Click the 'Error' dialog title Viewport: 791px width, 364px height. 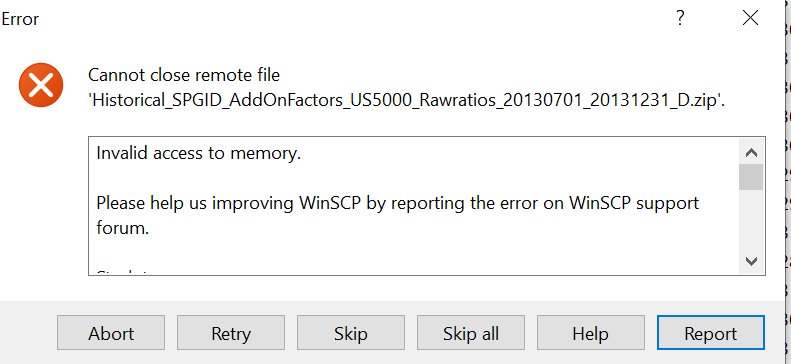pyautogui.click(x=20, y=19)
